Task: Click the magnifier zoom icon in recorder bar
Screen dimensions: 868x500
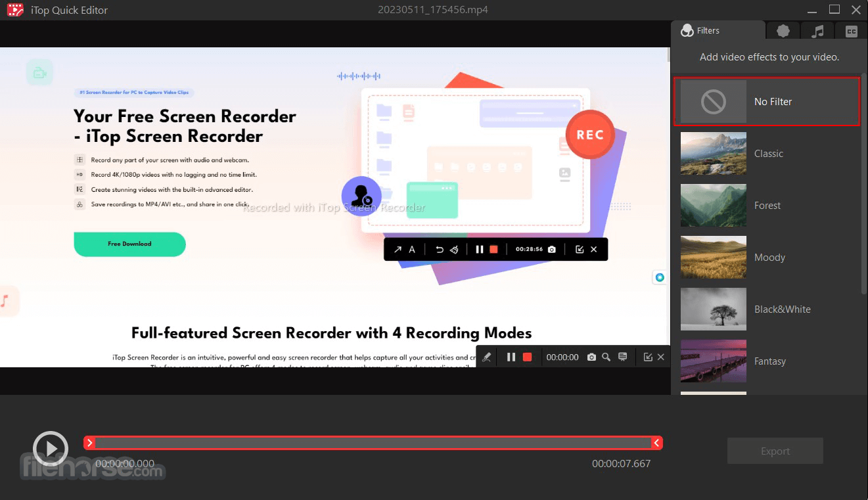Action: click(x=606, y=357)
